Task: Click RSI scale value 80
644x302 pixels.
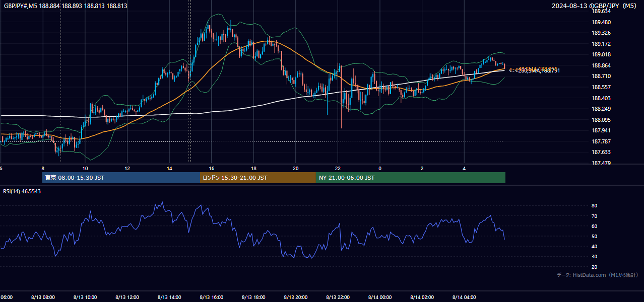Action: point(594,206)
